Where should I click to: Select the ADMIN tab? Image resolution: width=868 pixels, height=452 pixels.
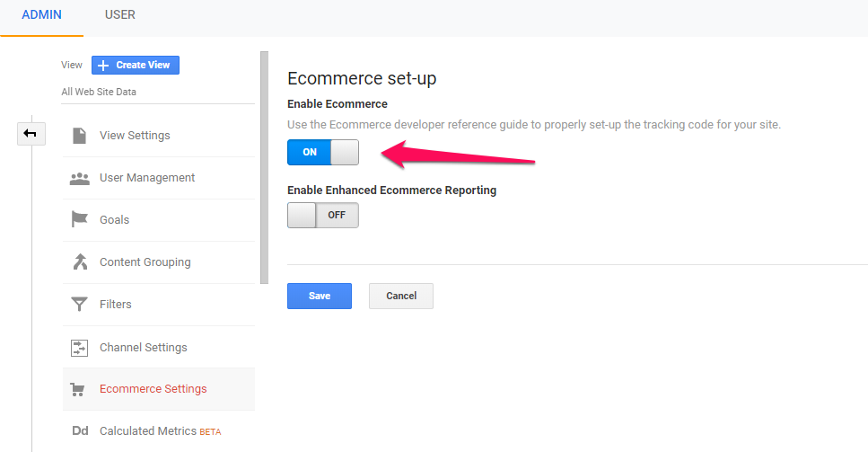point(41,14)
